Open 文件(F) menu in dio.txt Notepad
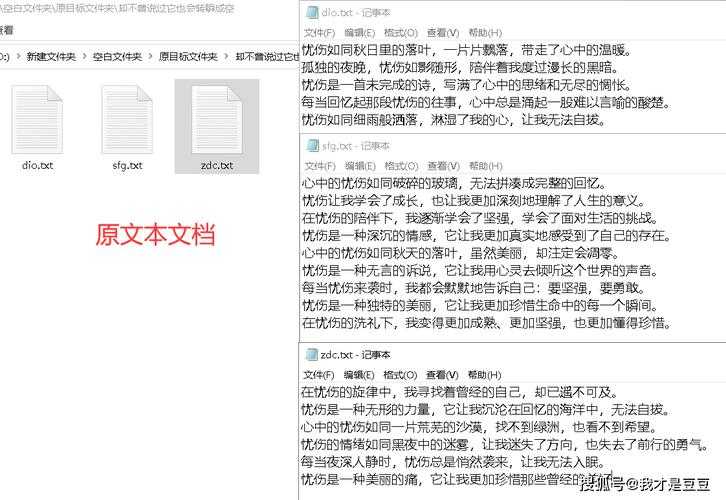726x500 pixels. point(319,33)
